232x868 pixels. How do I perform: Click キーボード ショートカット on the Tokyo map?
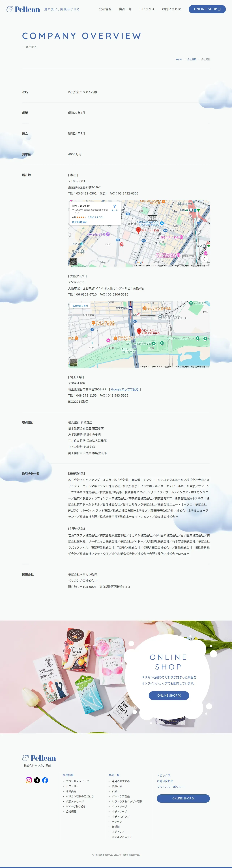tap(145, 266)
